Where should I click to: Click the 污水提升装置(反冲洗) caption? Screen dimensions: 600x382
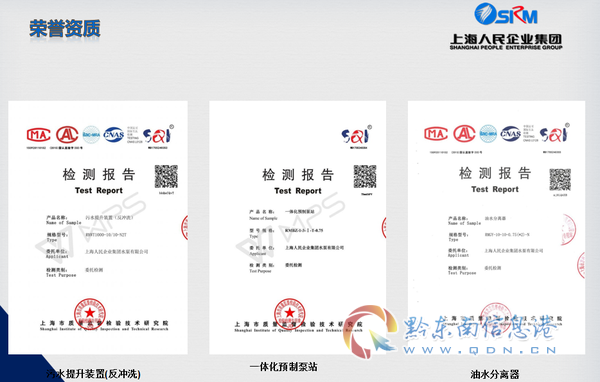tap(93, 374)
